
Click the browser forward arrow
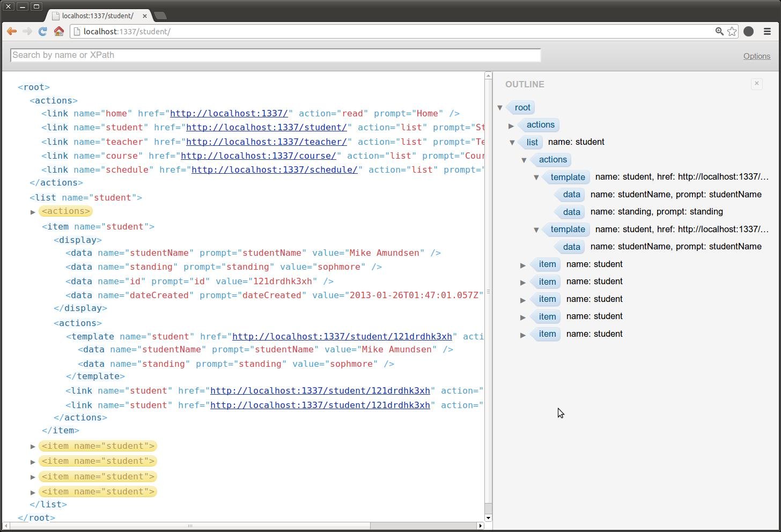pyautogui.click(x=27, y=31)
